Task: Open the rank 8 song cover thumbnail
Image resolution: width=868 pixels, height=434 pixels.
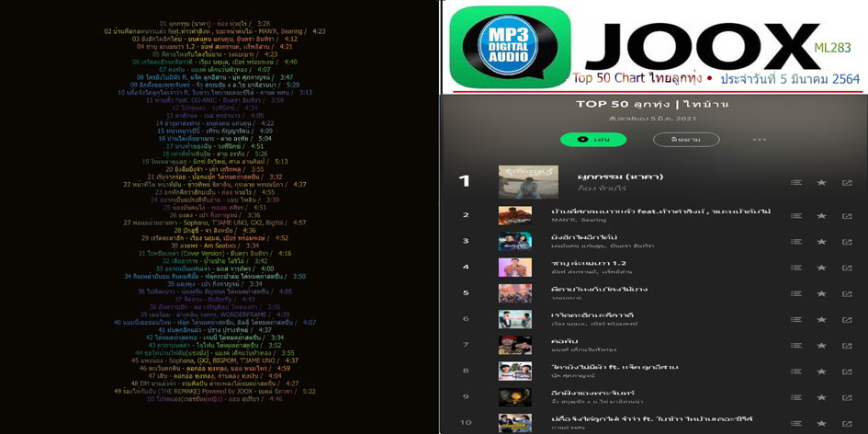Action: point(514,371)
